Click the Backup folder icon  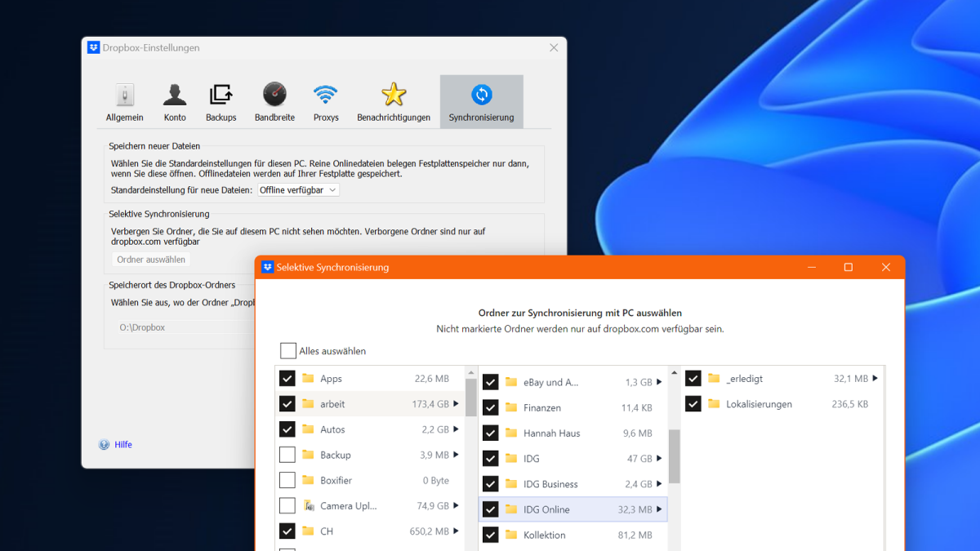pos(308,455)
